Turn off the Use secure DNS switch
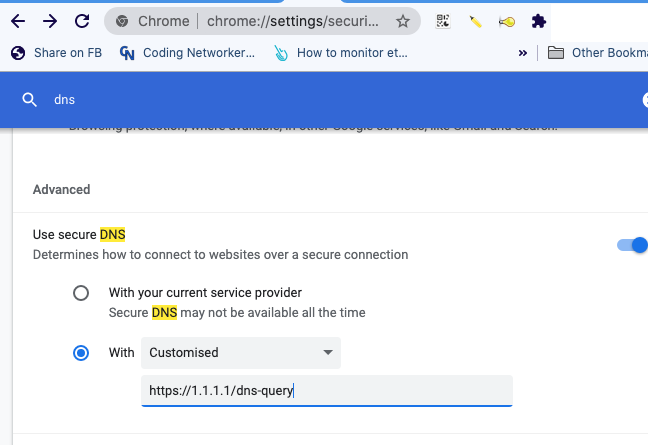 click(633, 244)
